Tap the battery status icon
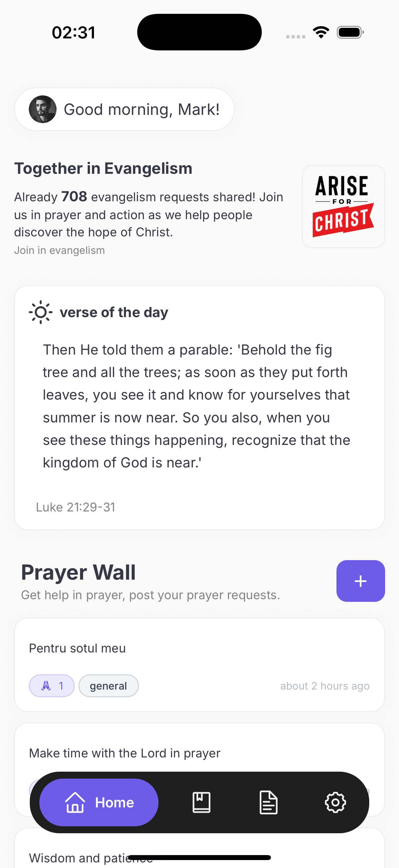The width and height of the screenshot is (399, 868). coord(350,32)
